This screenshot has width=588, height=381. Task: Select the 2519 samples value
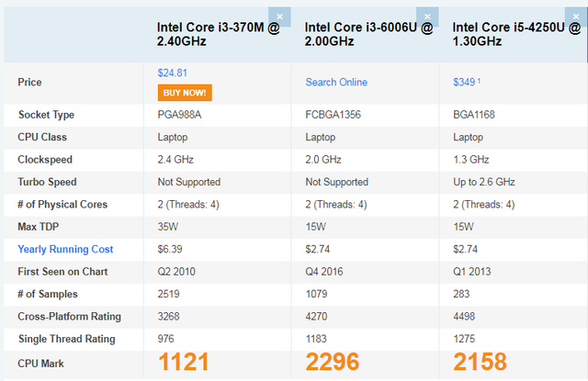click(x=168, y=294)
